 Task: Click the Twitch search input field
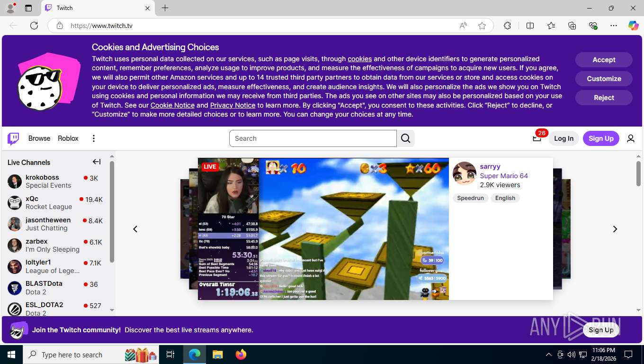313,138
